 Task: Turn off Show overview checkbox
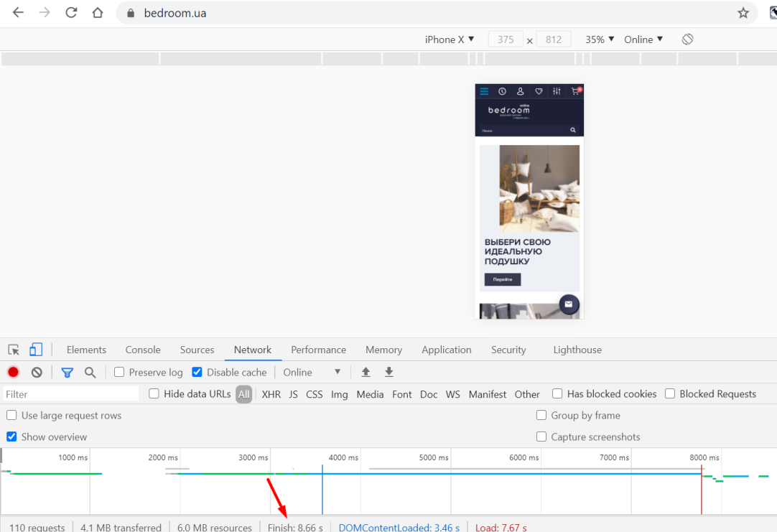point(11,437)
